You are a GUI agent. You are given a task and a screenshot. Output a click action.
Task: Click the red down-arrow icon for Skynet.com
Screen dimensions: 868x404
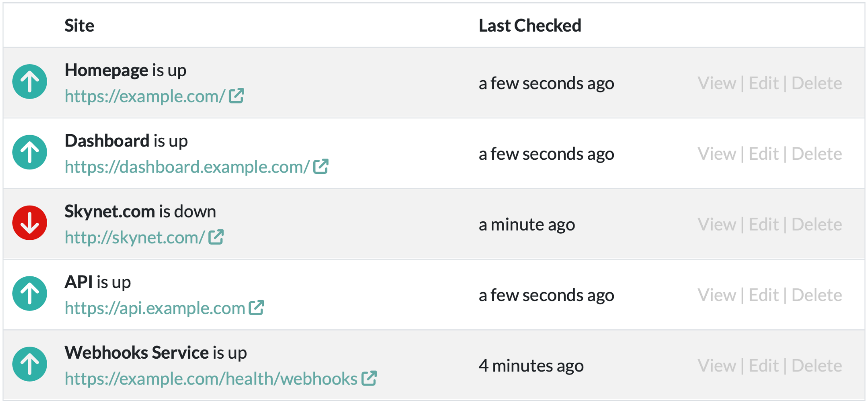(x=30, y=223)
